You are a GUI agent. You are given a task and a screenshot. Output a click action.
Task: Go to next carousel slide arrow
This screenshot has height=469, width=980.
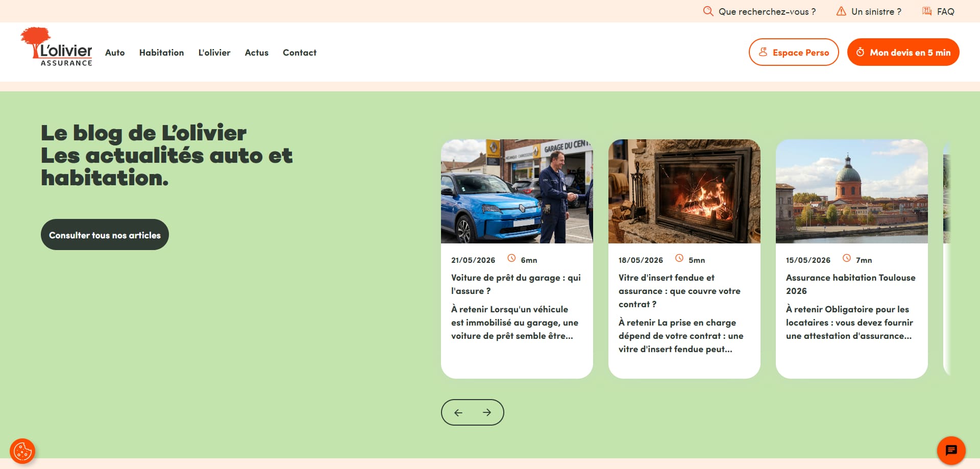click(x=487, y=412)
